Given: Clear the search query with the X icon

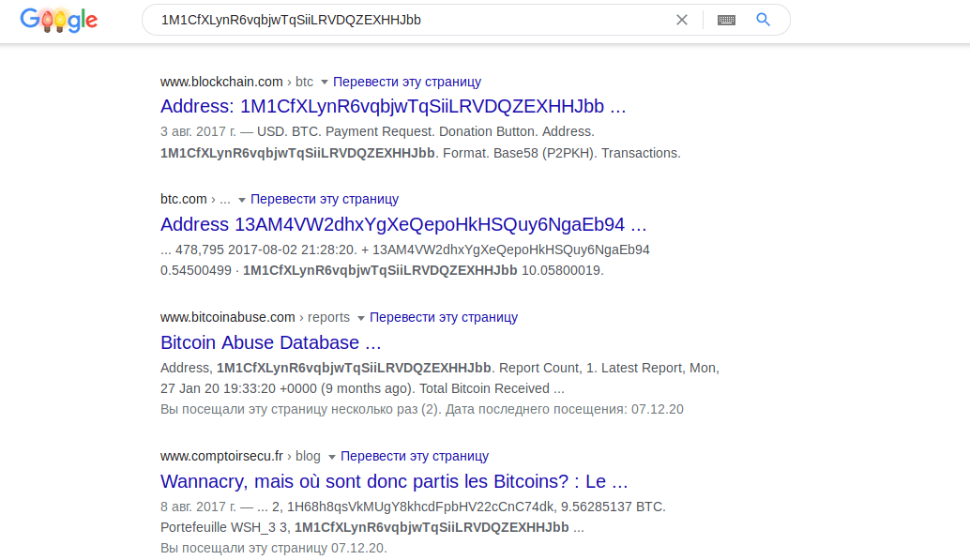Looking at the screenshot, I should point(682,20).
